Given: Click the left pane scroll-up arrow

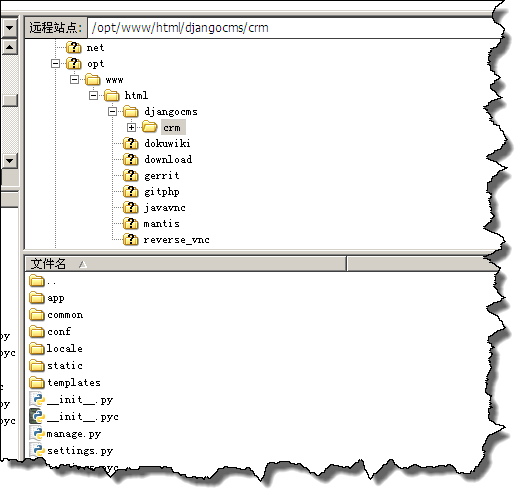Looking at the screenshot, I should point(10,47).
